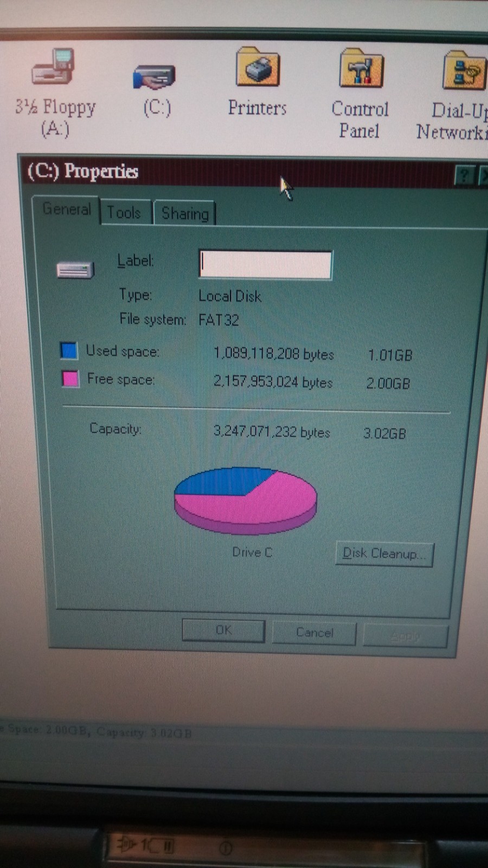Open the Dial-Up Networking folder icon
The width and height of the screenshot is (488, 868).
coord(464,71)
